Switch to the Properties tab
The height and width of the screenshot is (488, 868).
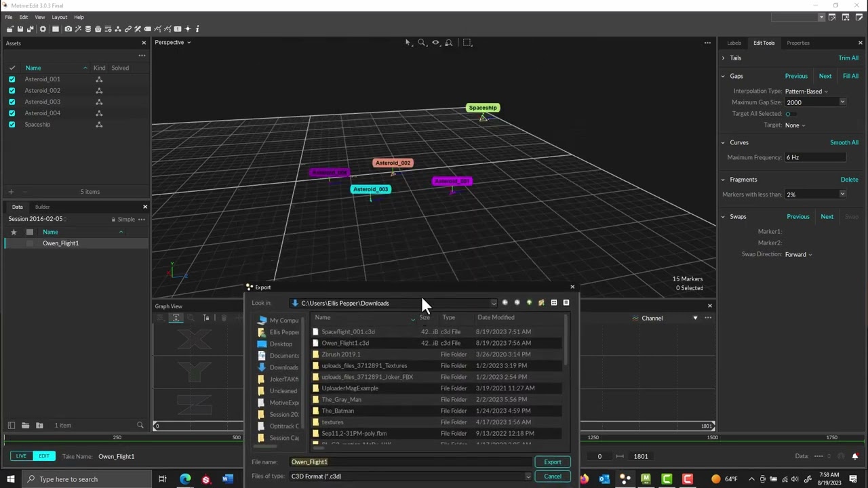coord(798,43)
